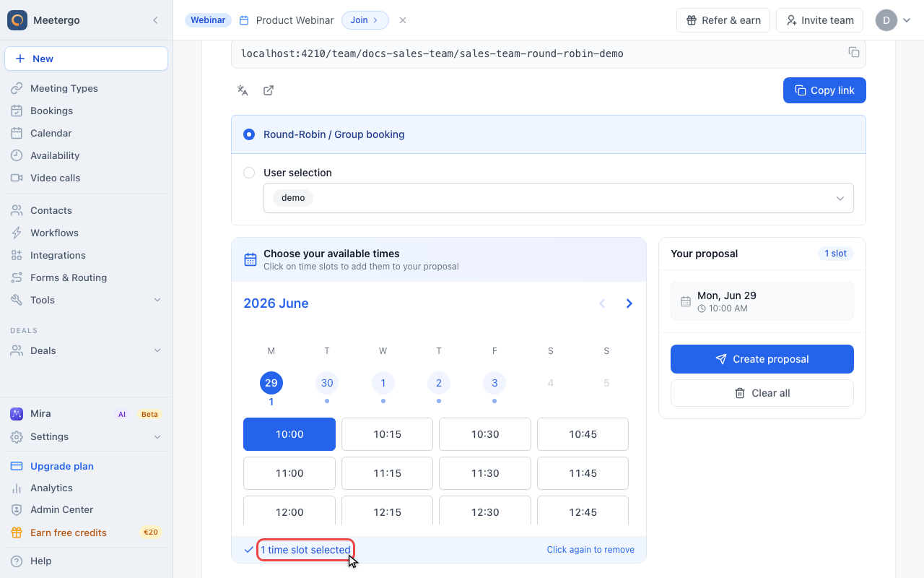Screen dimensions: 924x578
Task: Select the 10:30 time slot
Action: tap(485, 434)
